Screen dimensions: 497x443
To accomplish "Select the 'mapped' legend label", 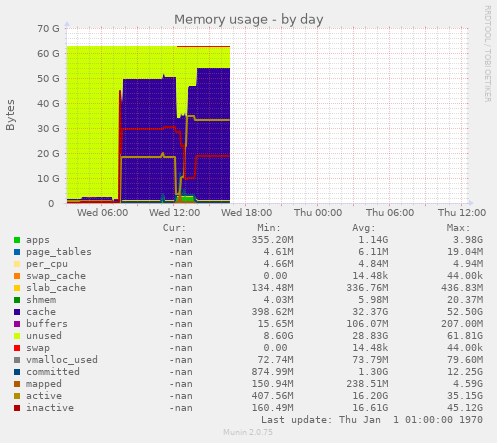I will pos(44,384).
